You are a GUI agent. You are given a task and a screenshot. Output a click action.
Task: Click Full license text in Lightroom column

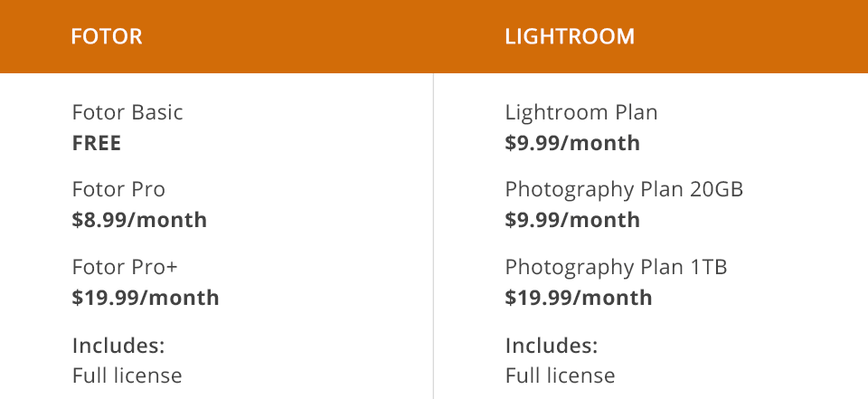(560, 375)
